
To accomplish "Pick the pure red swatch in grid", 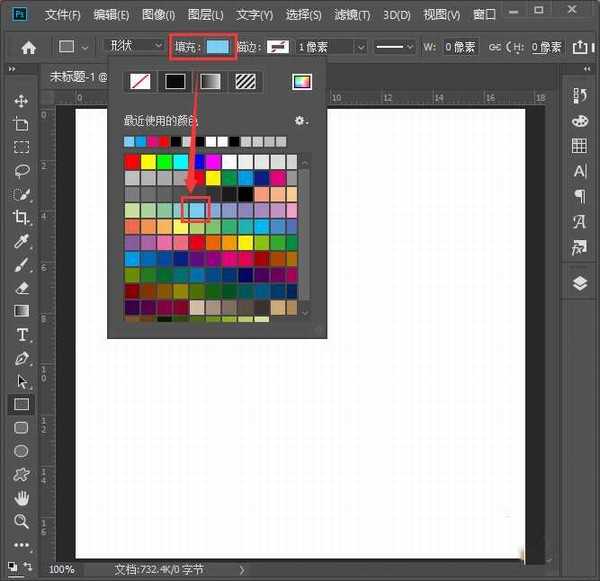I will click(132, 161).
